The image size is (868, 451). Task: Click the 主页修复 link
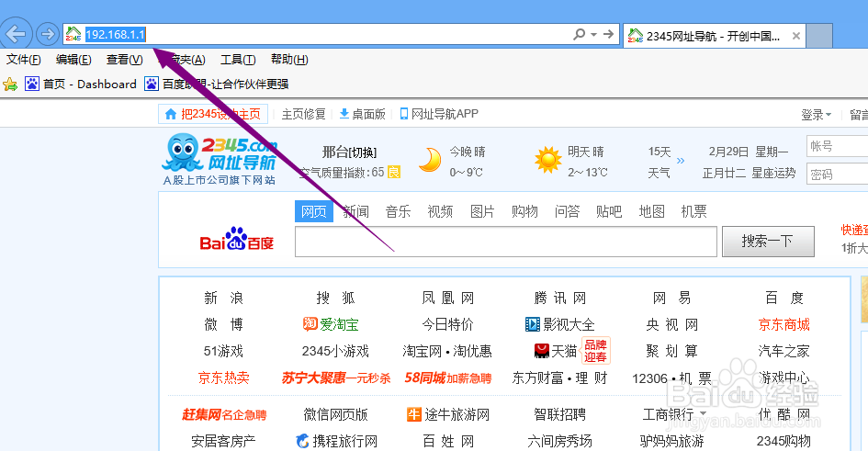click(303, 114)
